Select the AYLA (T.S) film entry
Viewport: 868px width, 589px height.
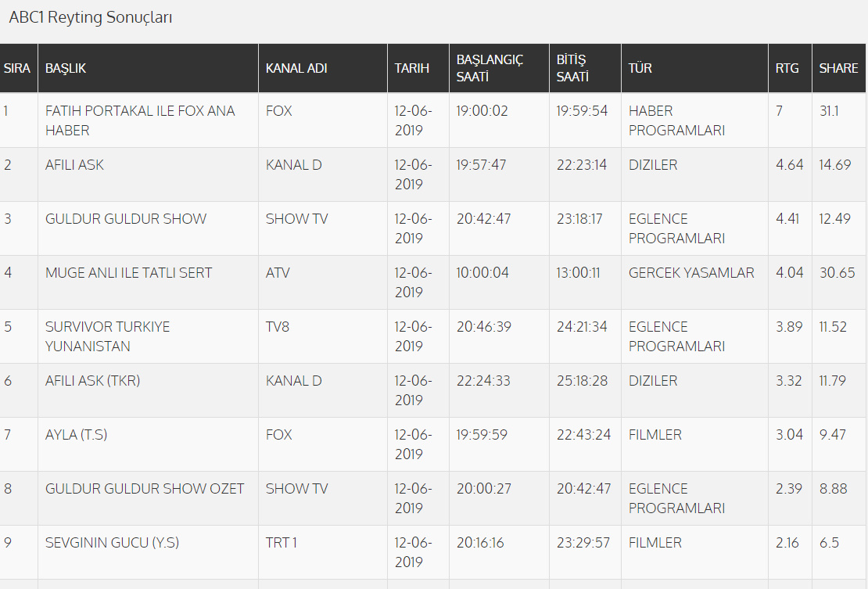[x=76, y=435]
